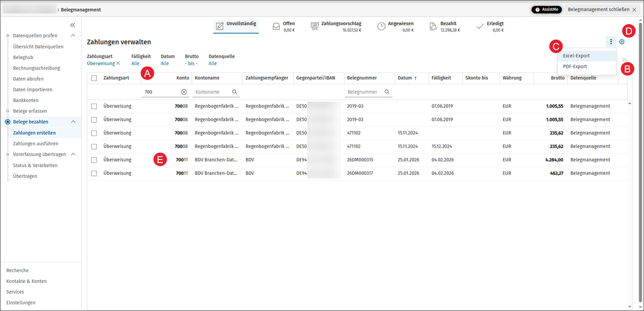Collapse the Datenquellen prüfen section

[x=73, y=36]
